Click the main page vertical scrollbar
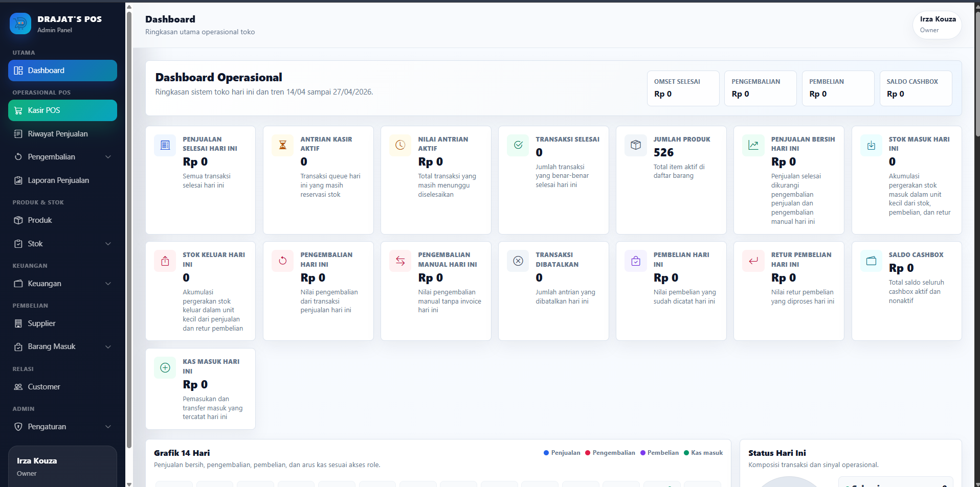980x487 pixels. [x=977, y=74]
